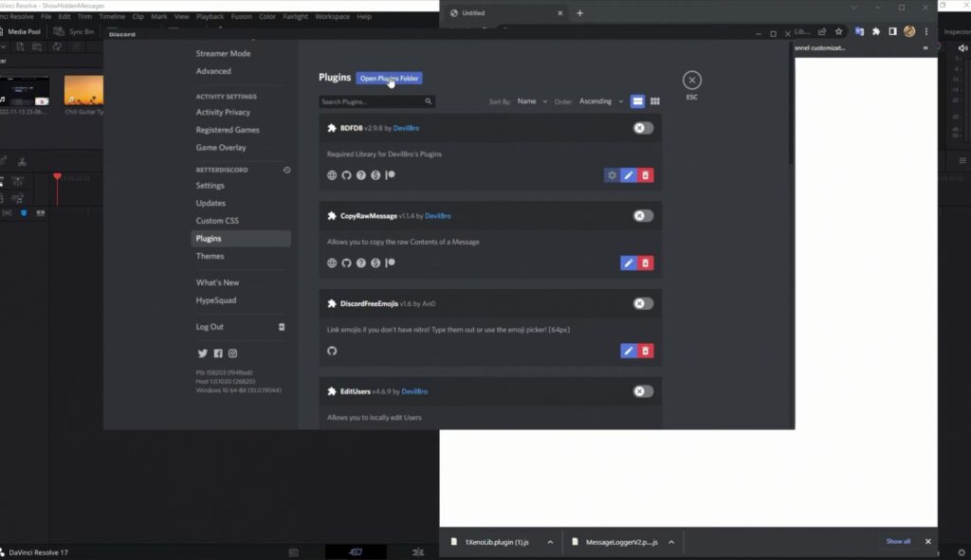
Task: Open the BDFDB Patreon icon
Action: pos(390,175)
